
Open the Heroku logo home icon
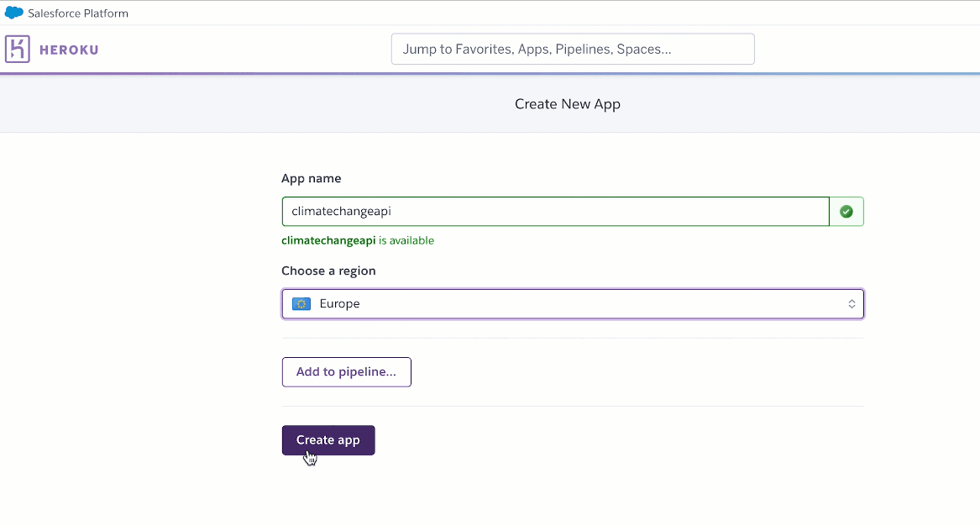click(18, 49)
